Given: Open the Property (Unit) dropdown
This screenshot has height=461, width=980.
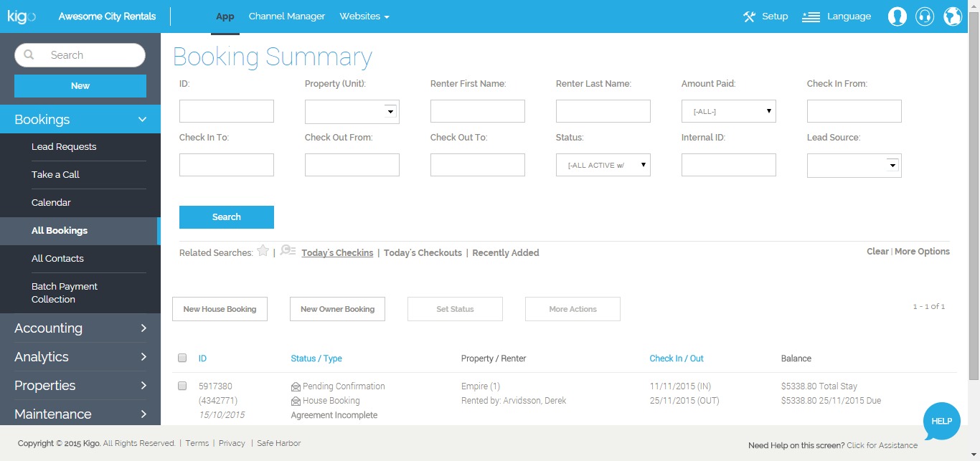Looking at the screenshot, I should tap(352, 111).
